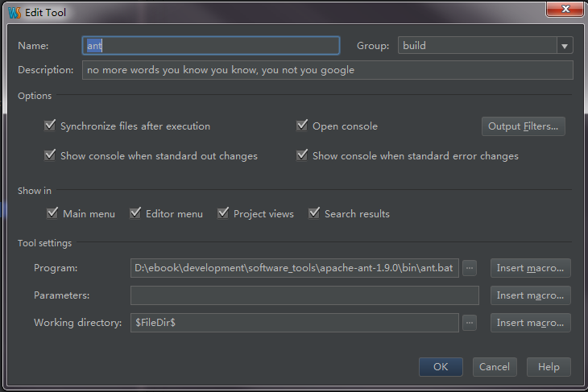Toggle Synchronize files after execution
Viewport: 588px width, 392px height.
point(52,126)
